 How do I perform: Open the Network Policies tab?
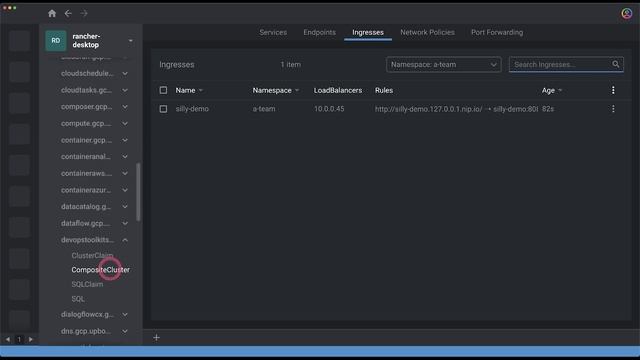click(x=427, y=32)
